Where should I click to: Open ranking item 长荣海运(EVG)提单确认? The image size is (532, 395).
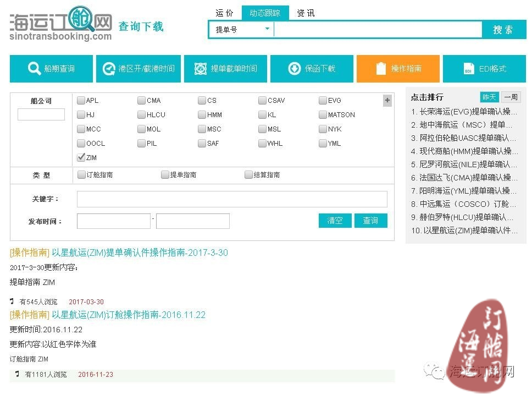point(464,111)
